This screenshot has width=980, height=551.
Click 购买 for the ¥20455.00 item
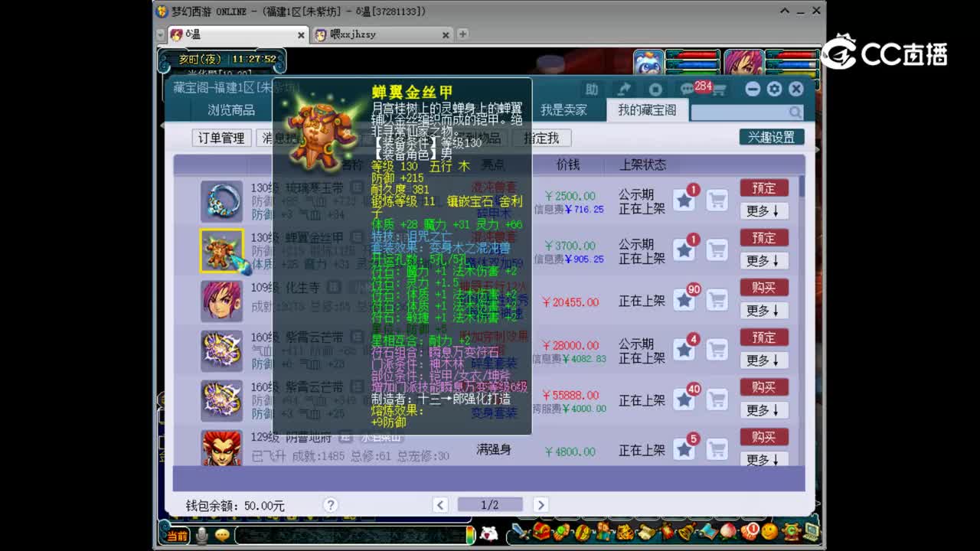[x=764, y=287]
